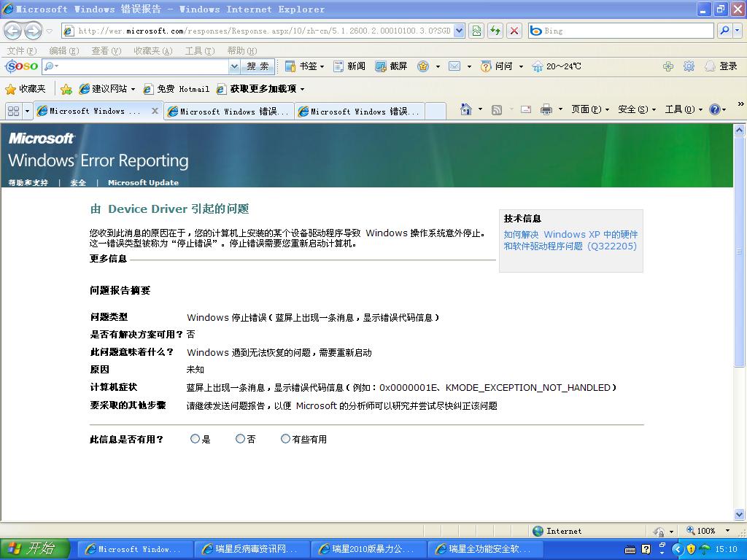Click the 搜 索 Soso search button
Screen dimensions: 747x560
[258, 66]
